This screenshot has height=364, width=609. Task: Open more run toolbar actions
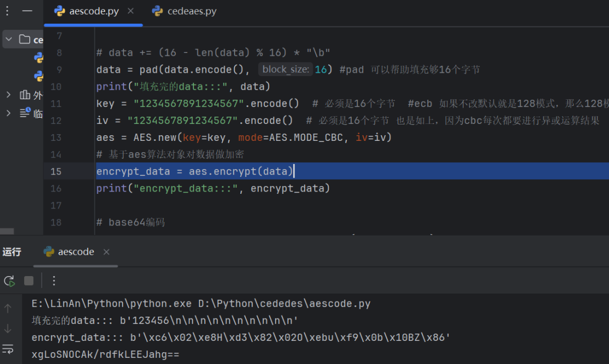tap(54, 281)
